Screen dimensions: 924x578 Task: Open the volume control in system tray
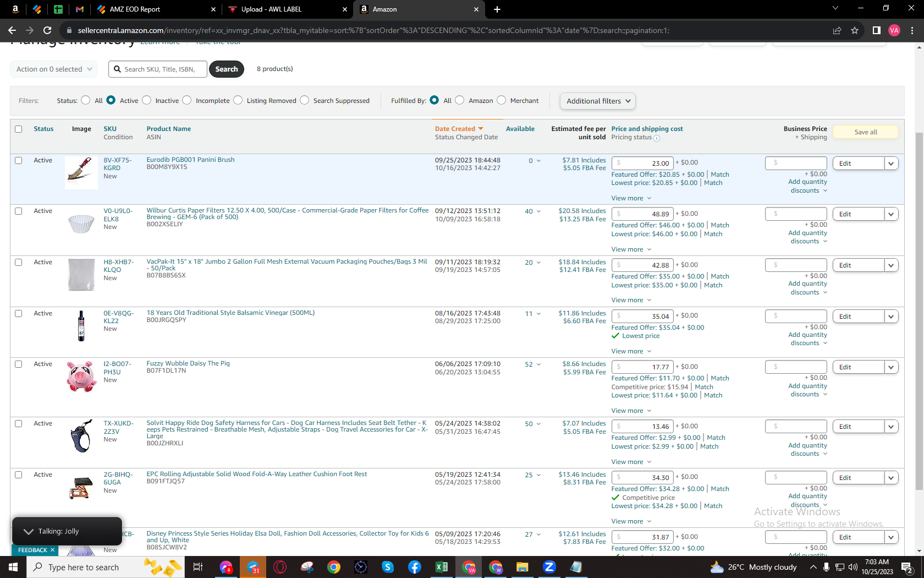(853, 567)
